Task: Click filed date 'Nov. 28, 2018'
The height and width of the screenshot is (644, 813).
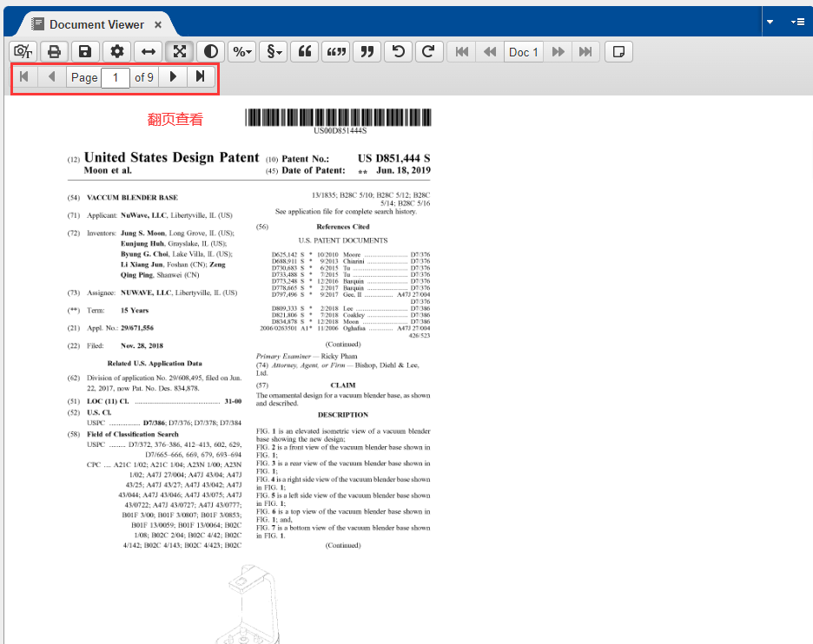Action: (x=142, y=345)
